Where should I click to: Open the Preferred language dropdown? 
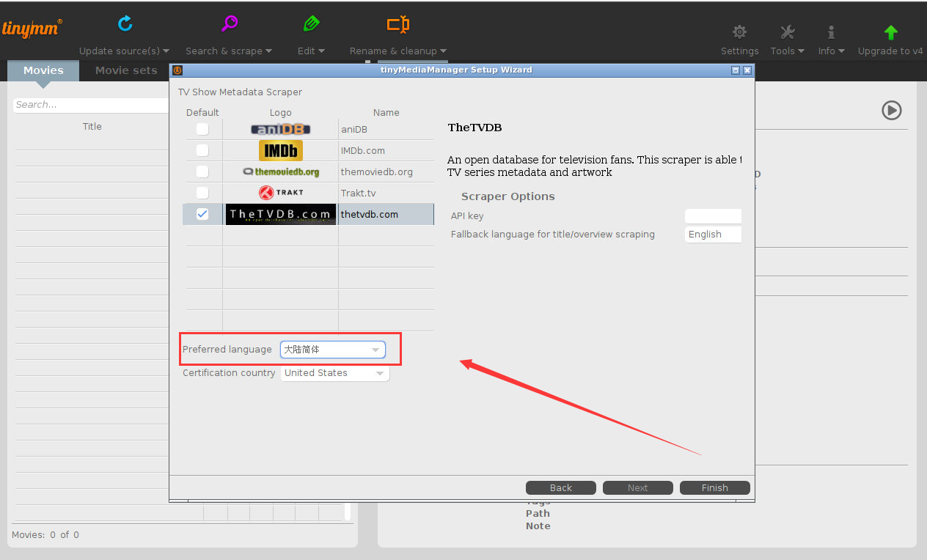[333, 350]
